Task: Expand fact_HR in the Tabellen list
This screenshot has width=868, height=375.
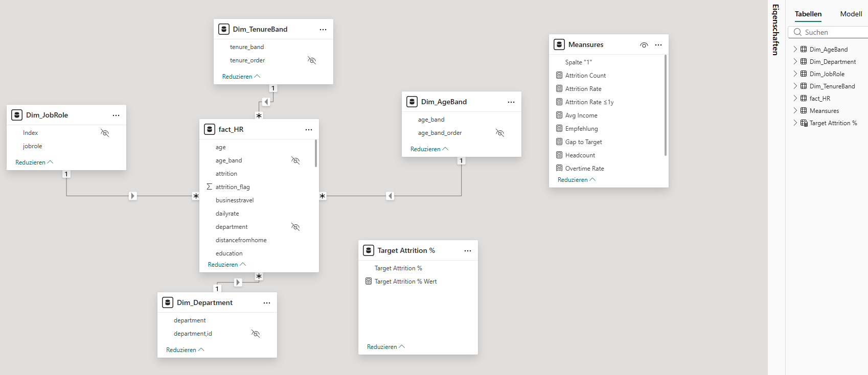Action: point(795,99)
